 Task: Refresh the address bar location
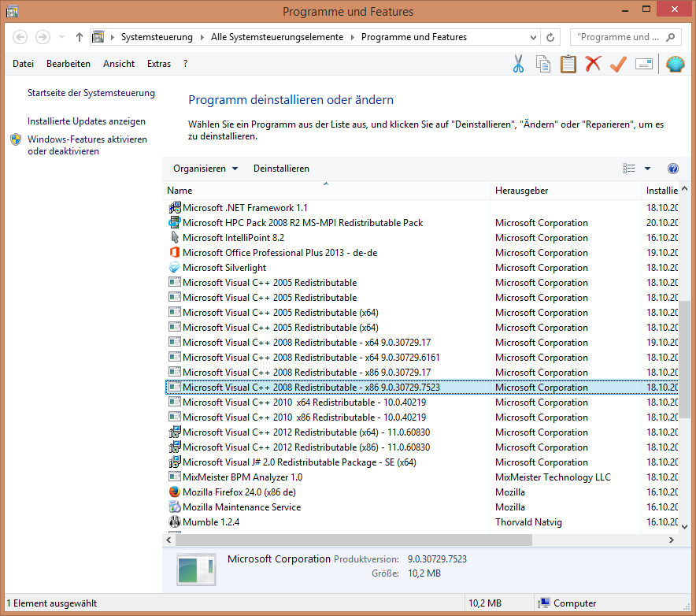click(x=550, y=37)
